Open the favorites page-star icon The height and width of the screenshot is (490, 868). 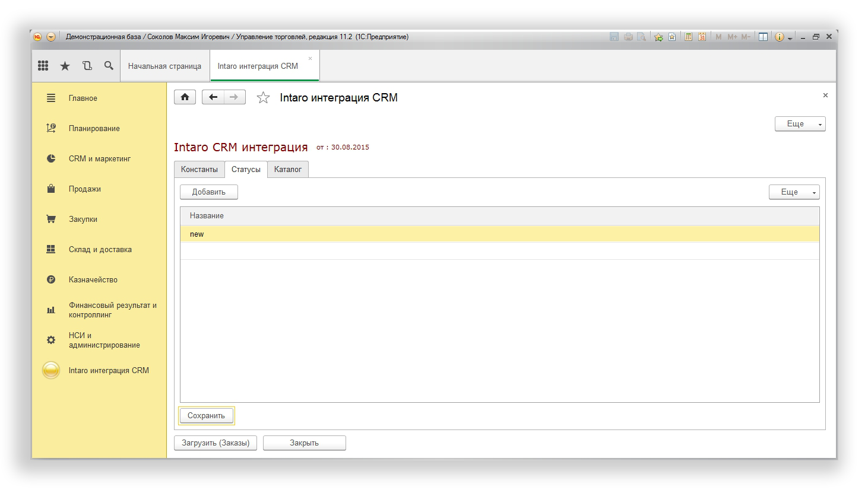coord(672,37)
